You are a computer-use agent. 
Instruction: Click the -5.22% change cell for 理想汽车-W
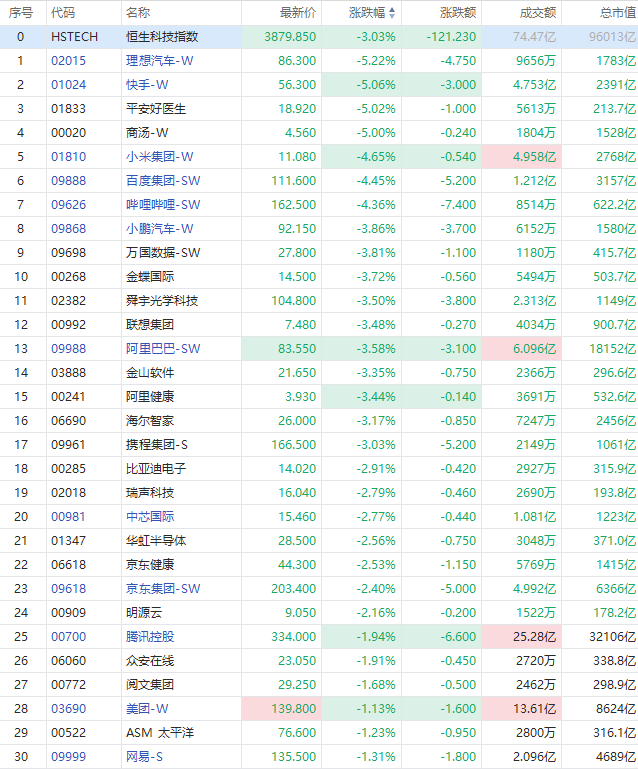[361, 61]
